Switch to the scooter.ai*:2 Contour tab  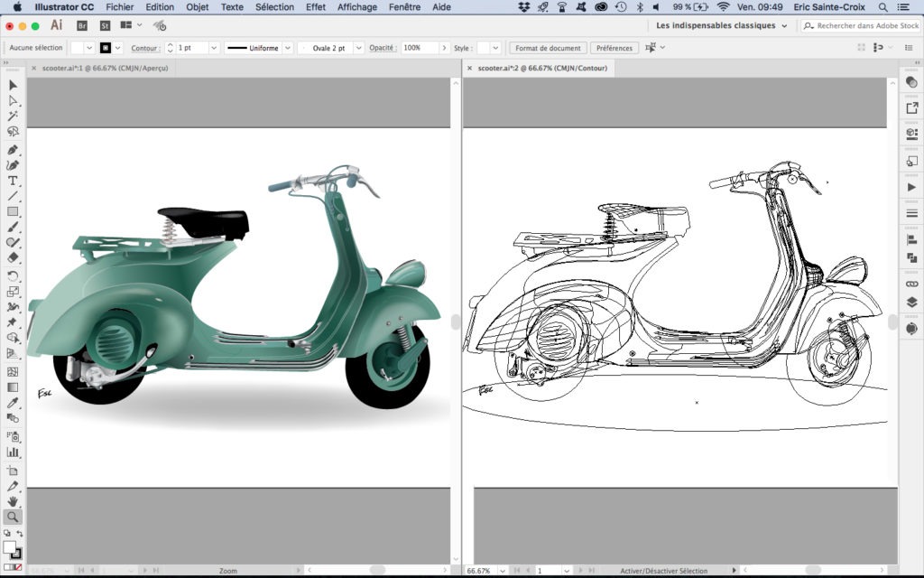(x=542, y=69)
